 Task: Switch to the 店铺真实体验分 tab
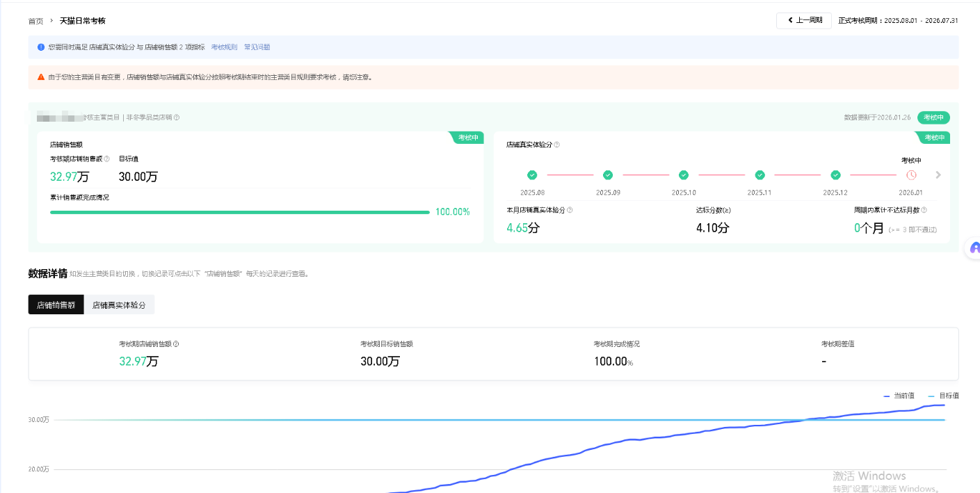tap(119, 305)
